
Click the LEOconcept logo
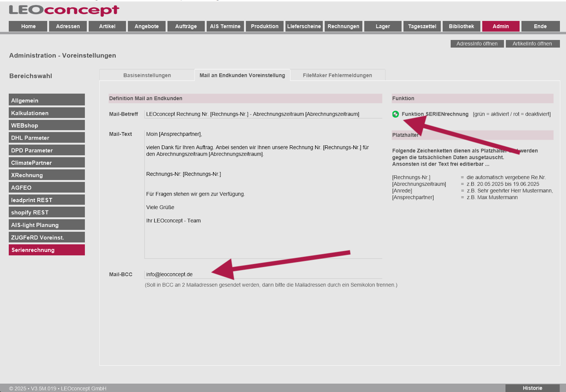[64, 10]
